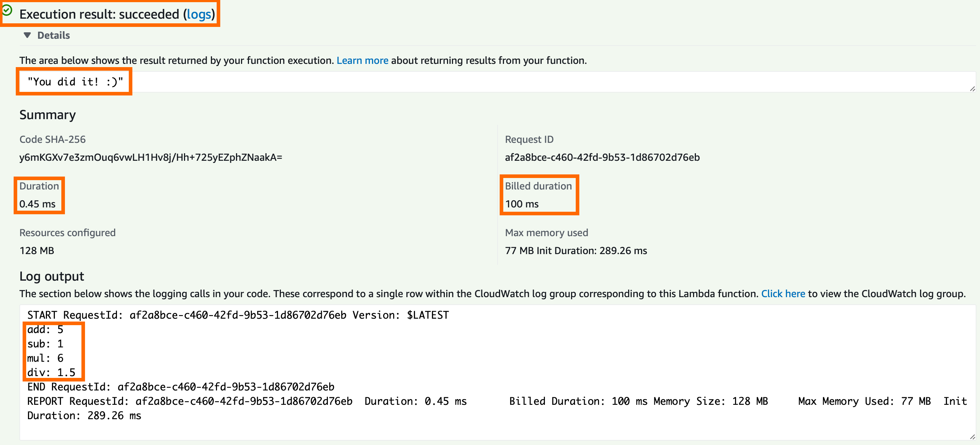Click the green success checkmark icon
Screen dimensions: 980x445
tap(7, 10)
